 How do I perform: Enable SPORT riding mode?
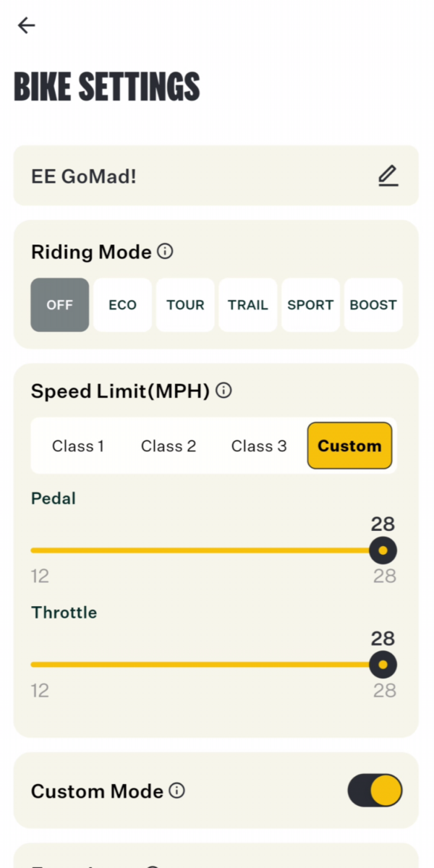(310, 305)
